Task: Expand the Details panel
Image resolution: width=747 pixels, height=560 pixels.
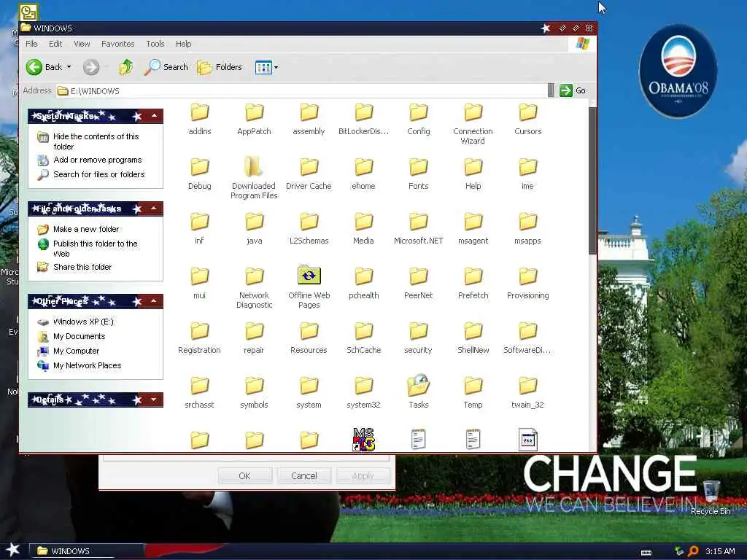Action: tap(155, 400)
